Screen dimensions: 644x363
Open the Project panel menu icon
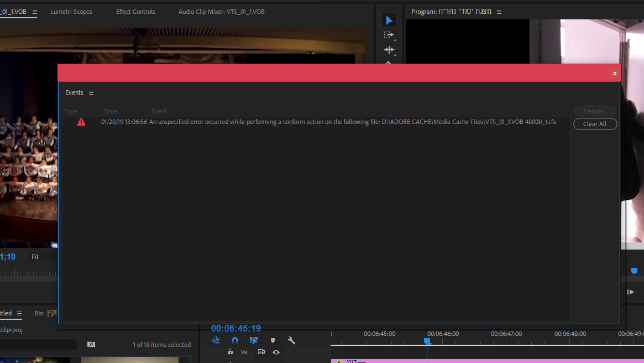pos(19,313)
